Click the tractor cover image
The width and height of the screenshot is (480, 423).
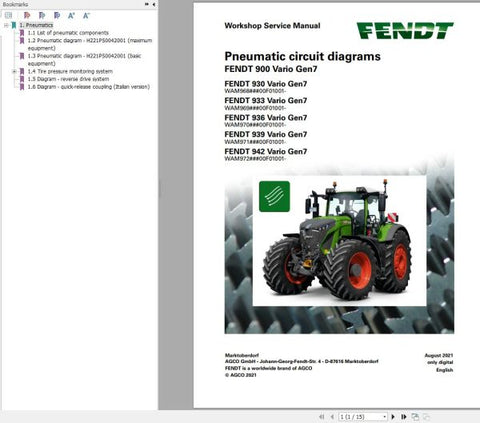(339, 241)
